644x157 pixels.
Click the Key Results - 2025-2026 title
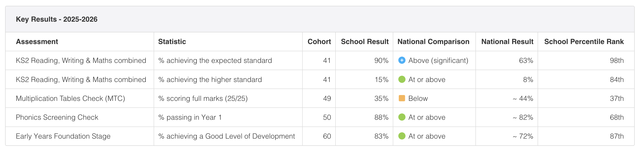(57, 19)
